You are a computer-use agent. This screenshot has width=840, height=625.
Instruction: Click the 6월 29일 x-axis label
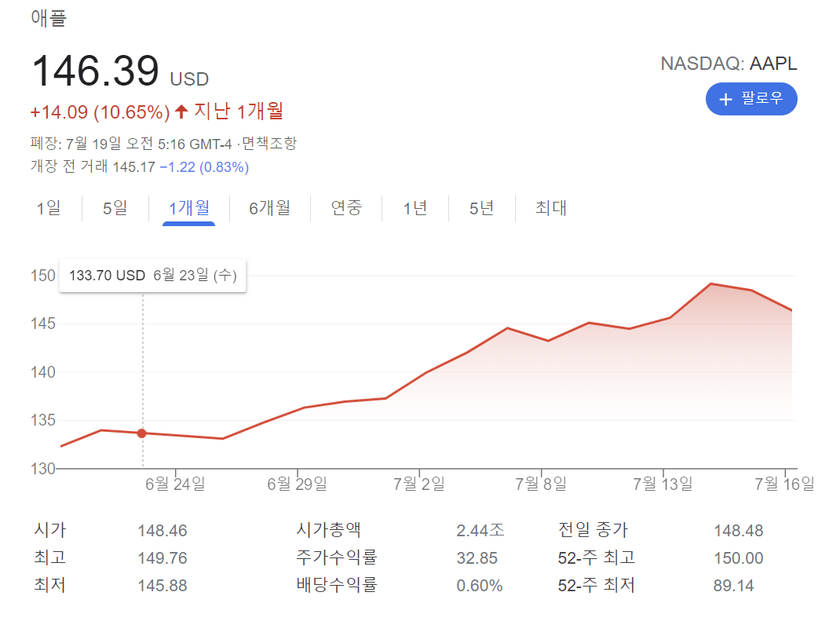298,484
